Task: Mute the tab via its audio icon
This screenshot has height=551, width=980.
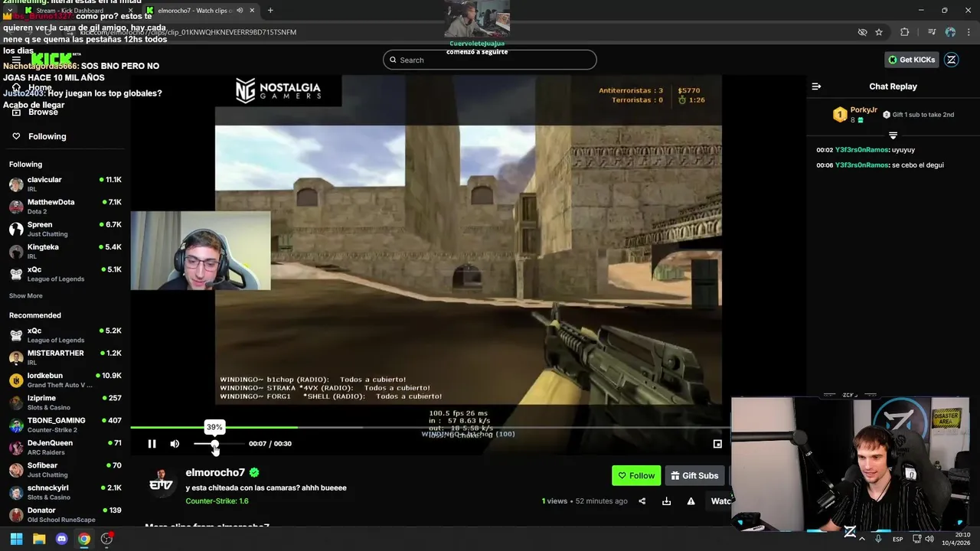Action: coord(240,11)
